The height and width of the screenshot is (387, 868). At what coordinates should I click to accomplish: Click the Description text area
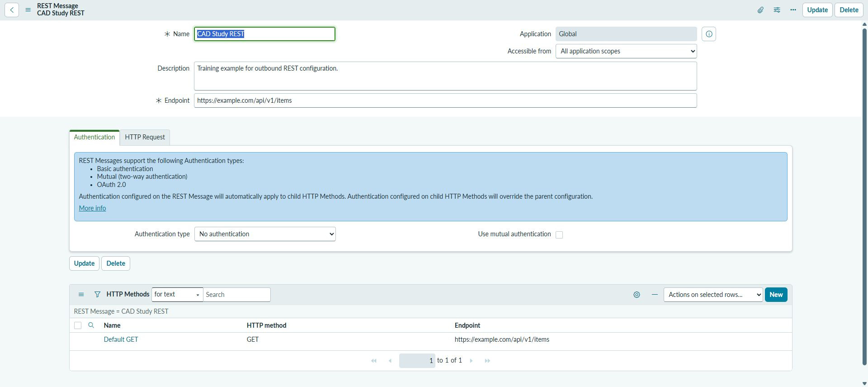click(x=445, y=76)
